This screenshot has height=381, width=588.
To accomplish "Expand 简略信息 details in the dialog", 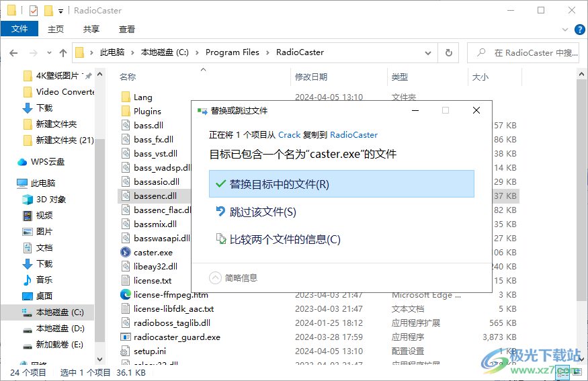I will [x=215, y=278].
